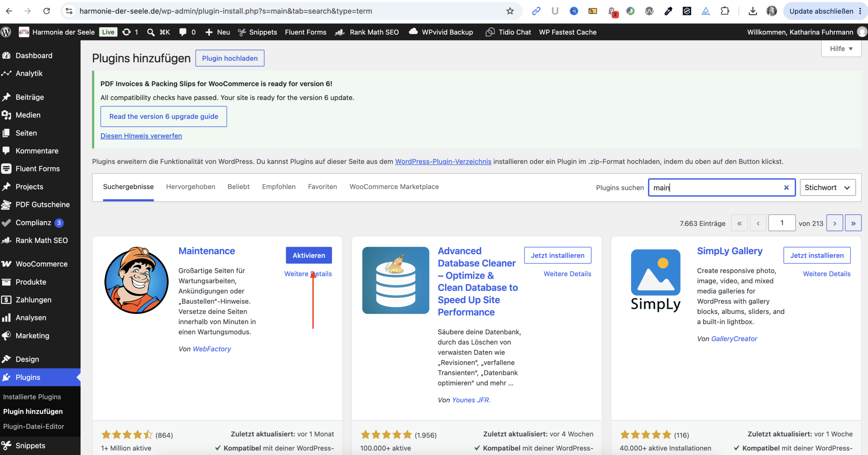Click the Maintenance plugin thumbnail
The height and width of the screenshot is (455, 868).
136,280
